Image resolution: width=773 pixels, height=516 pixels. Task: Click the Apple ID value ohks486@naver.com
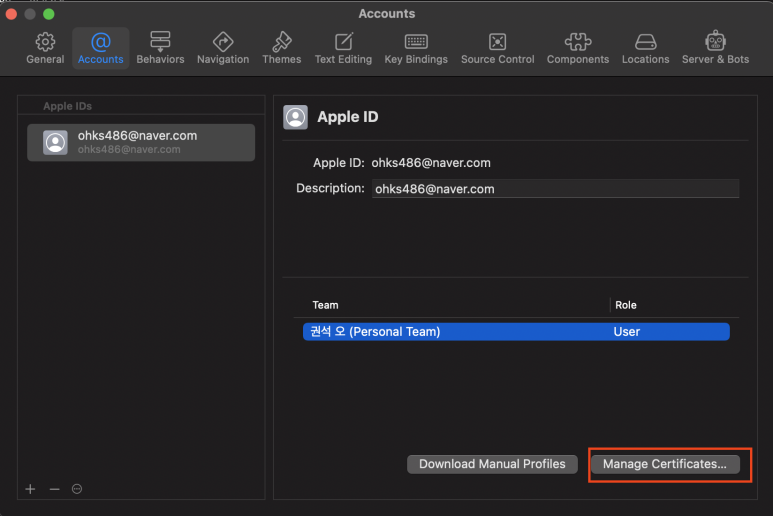tap(431, 163)
